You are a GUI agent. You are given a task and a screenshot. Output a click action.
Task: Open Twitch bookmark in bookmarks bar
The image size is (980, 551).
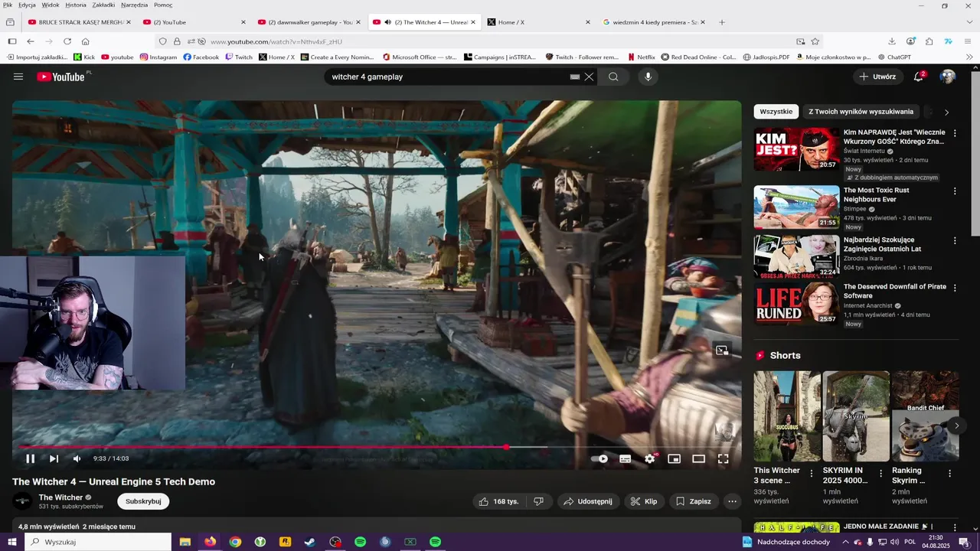(239, 57)
